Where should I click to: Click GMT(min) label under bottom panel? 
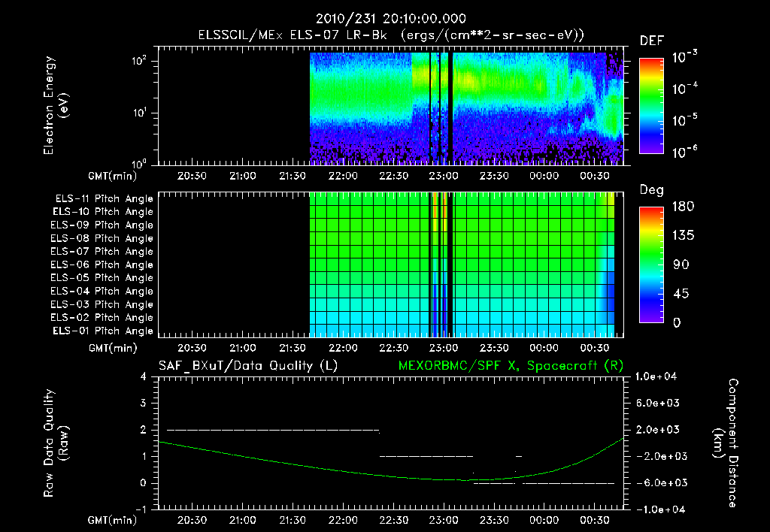113,520
